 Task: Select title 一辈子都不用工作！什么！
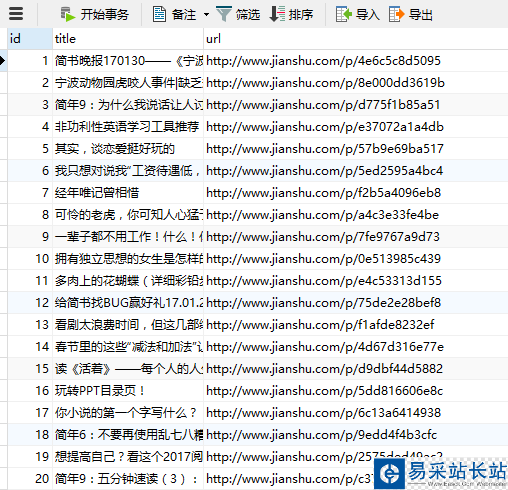coord(128,237)
